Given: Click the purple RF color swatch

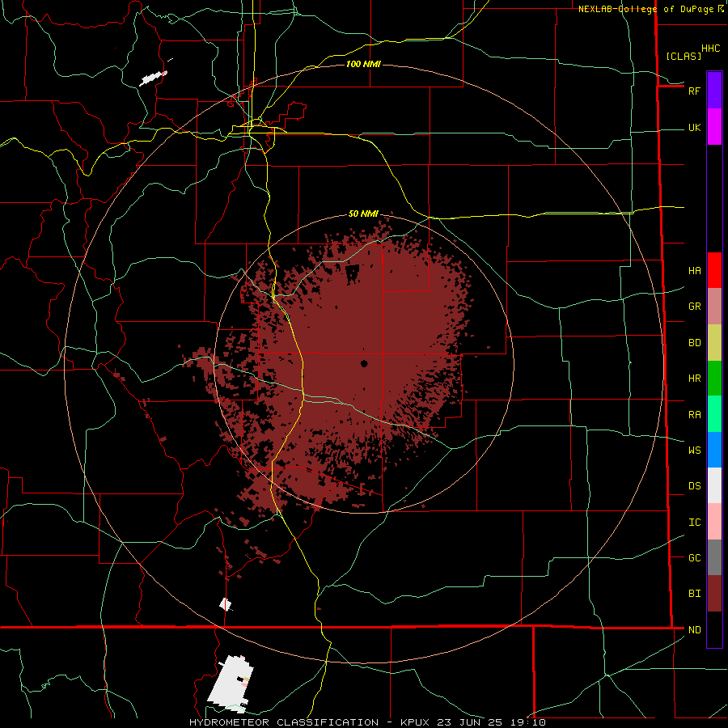Looking at the screenshot, I should point(714,91).
